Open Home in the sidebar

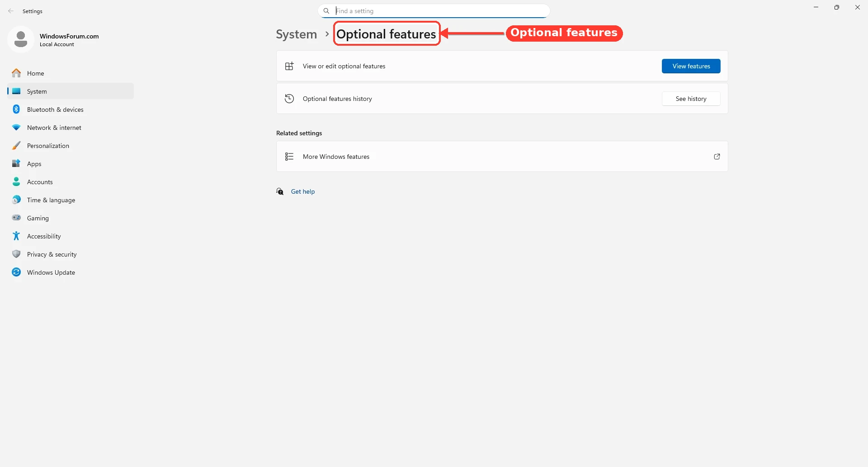click(71, 73)
